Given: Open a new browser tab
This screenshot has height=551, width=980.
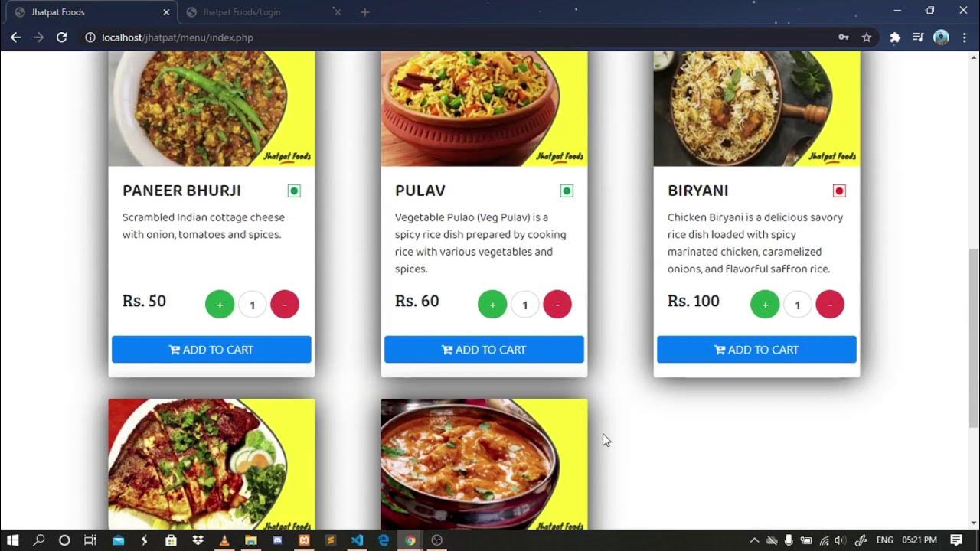Looking at the screenshot, I should coord(365,12).
